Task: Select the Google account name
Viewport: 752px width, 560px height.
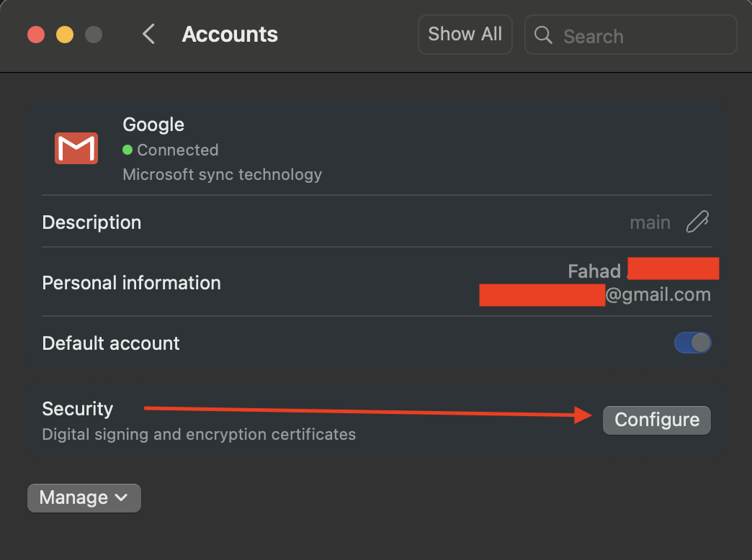Action: click(x=153, y=125)
